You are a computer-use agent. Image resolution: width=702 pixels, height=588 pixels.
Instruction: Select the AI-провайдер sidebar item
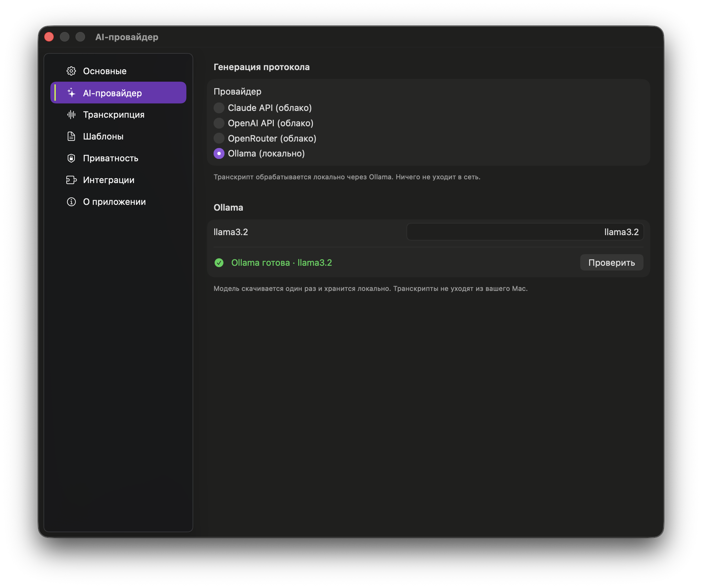(x=118, y=93)
